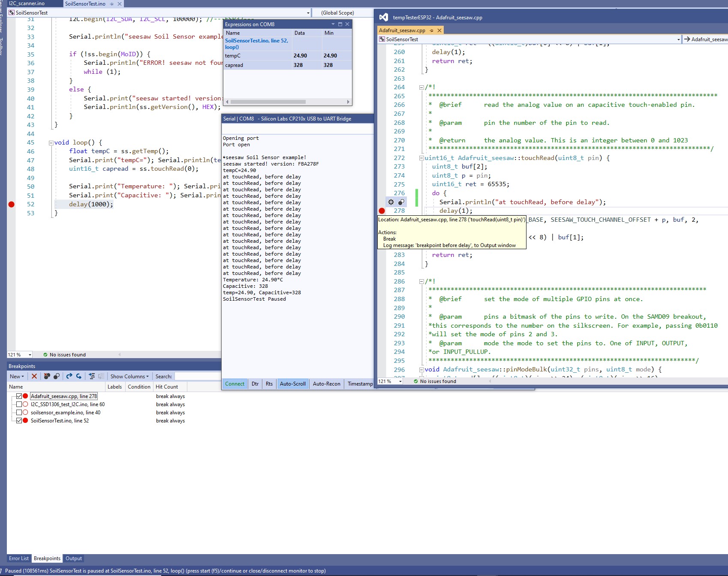This screenshot has width=728, height=576.
Task: Pin the SoilSensorTest.ino tab
Action: tap(112, 4)
